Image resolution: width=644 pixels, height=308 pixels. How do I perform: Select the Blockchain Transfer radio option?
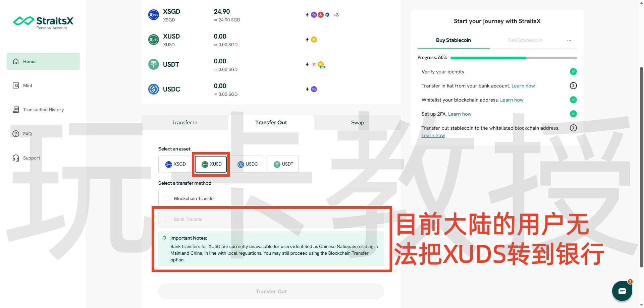tap(167, 198)
